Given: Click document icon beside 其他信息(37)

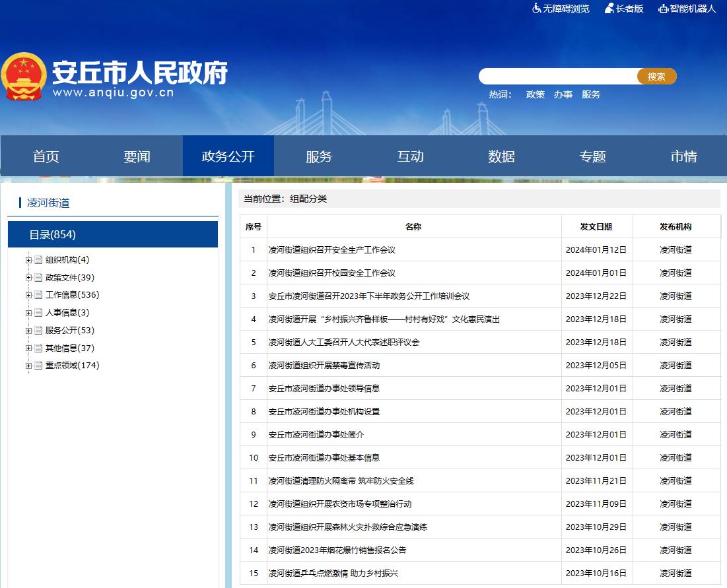Looking at the screenshot, I should pos(38,348).
